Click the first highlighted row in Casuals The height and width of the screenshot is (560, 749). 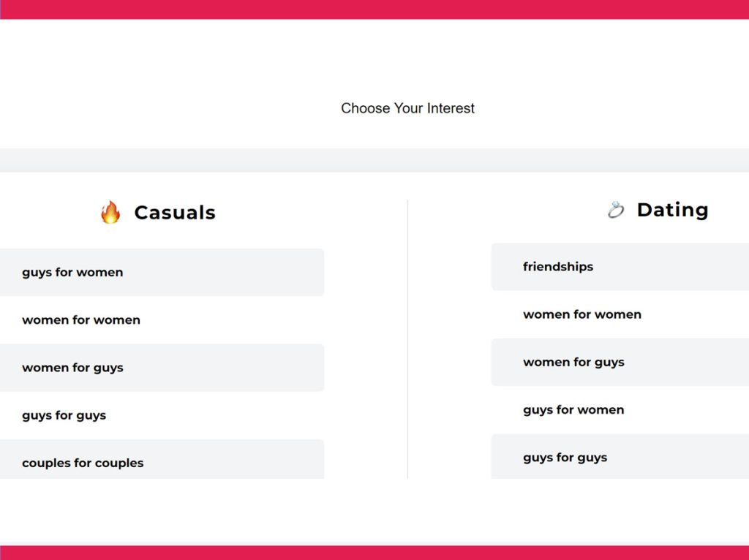coord(162,272)
